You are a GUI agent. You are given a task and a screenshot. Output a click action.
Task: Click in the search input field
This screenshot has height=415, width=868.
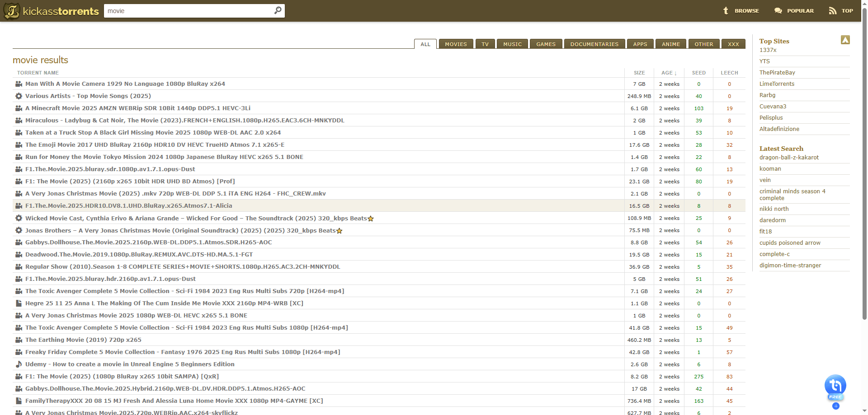[x=188, y=11]
